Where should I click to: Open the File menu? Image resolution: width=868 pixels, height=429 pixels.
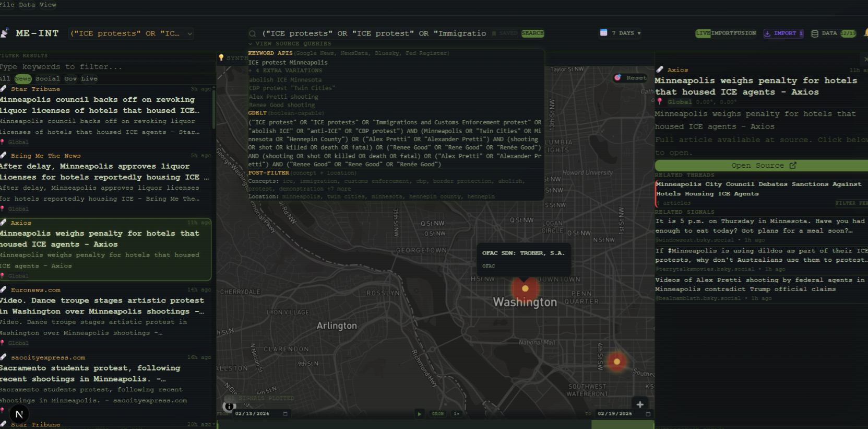click(x=7, y=5)
